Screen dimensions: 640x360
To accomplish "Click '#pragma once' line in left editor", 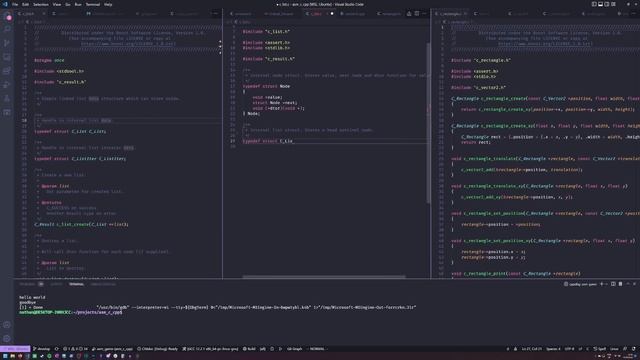I will (x=49, y=60).
